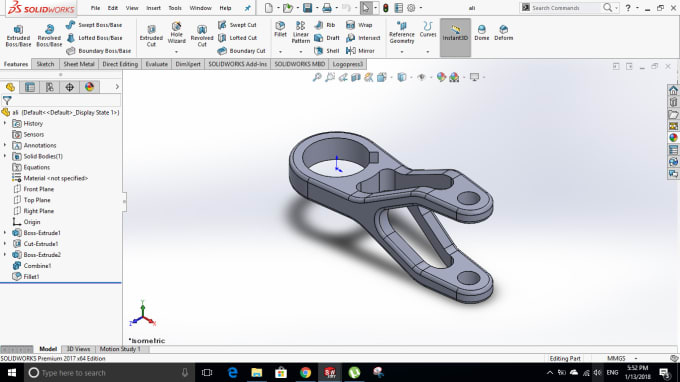Open the Fillet dropdown arrow
The image size is (680, 382).
(280, 52)
